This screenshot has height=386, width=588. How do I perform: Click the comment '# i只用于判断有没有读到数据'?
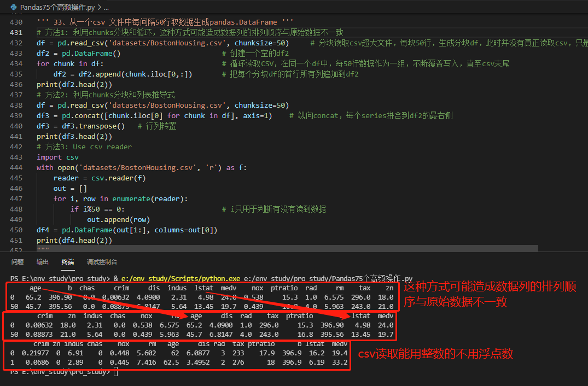[274, 209]
